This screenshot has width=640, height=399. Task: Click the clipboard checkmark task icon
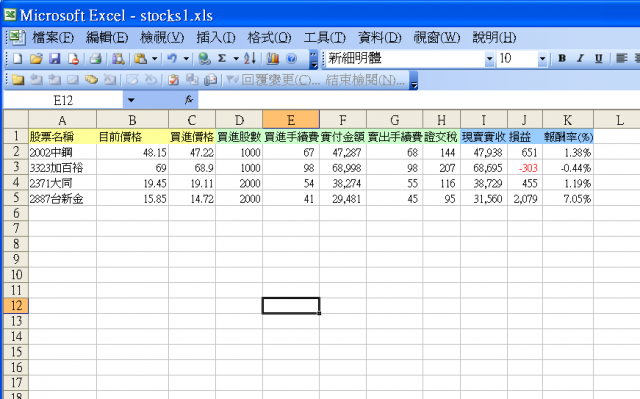click(173, 80)
